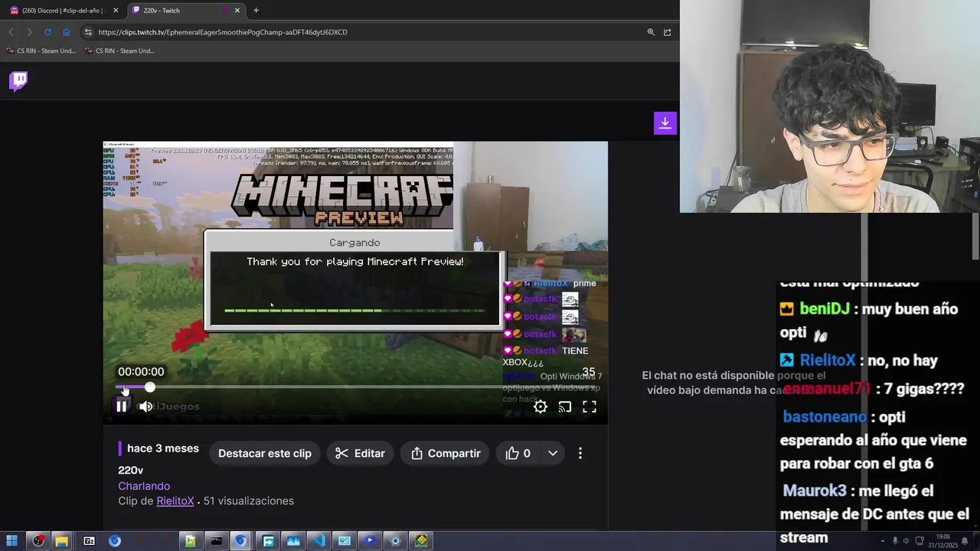Open the Windows Start menu
The height and width of the screenshot is (551, 980).
pyautogui.click(x=11, y=541)
